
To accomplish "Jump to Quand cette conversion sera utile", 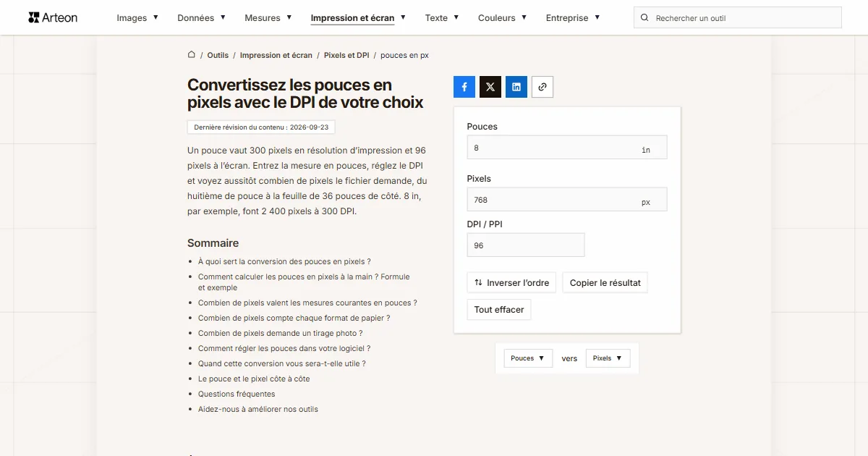I will tap(282, 363).
